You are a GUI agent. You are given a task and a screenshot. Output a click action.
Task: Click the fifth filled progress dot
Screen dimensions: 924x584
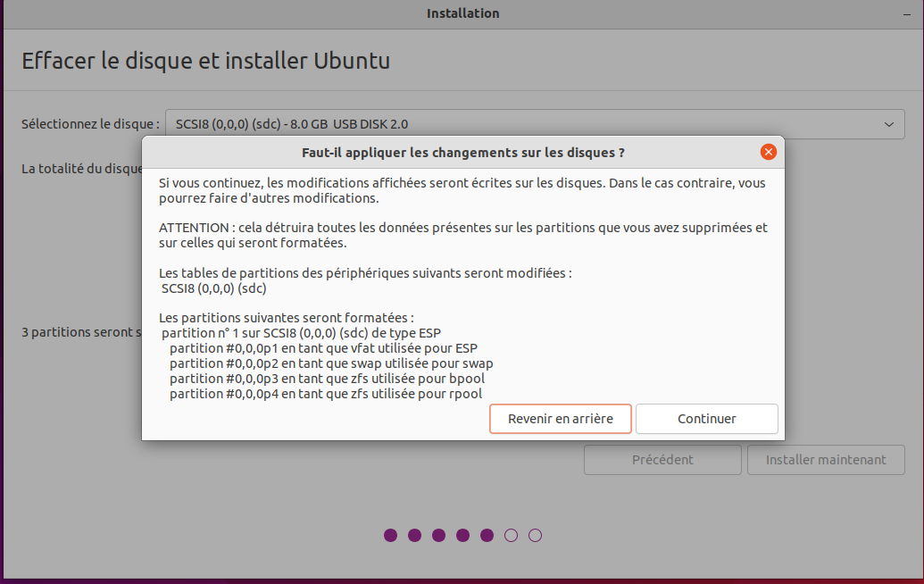(x=487, y=536)
